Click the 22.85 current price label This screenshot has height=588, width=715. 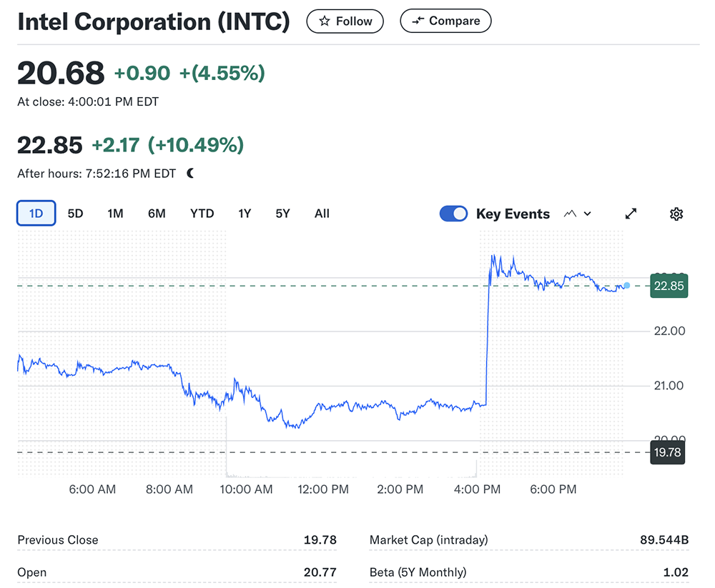[x=668, y=286]
